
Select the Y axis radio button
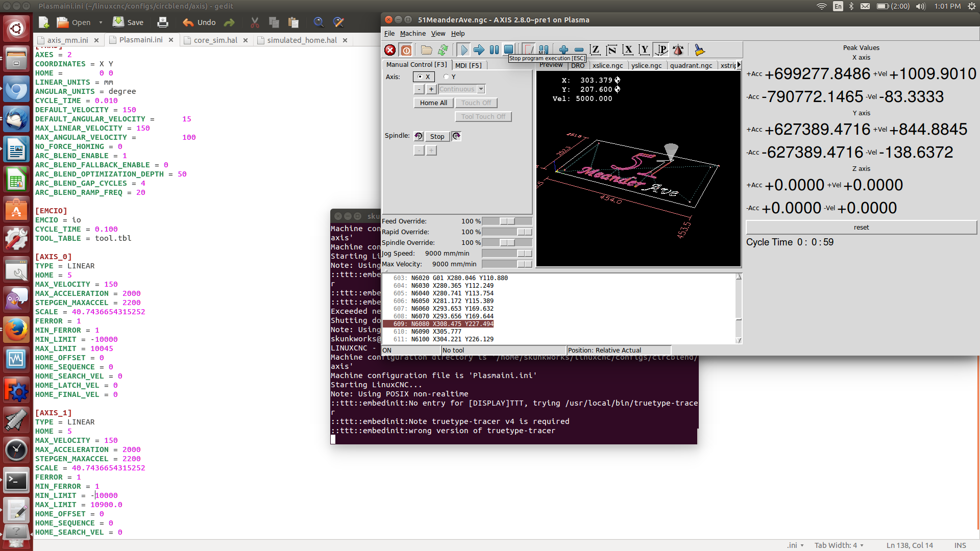tap(447, 77)
